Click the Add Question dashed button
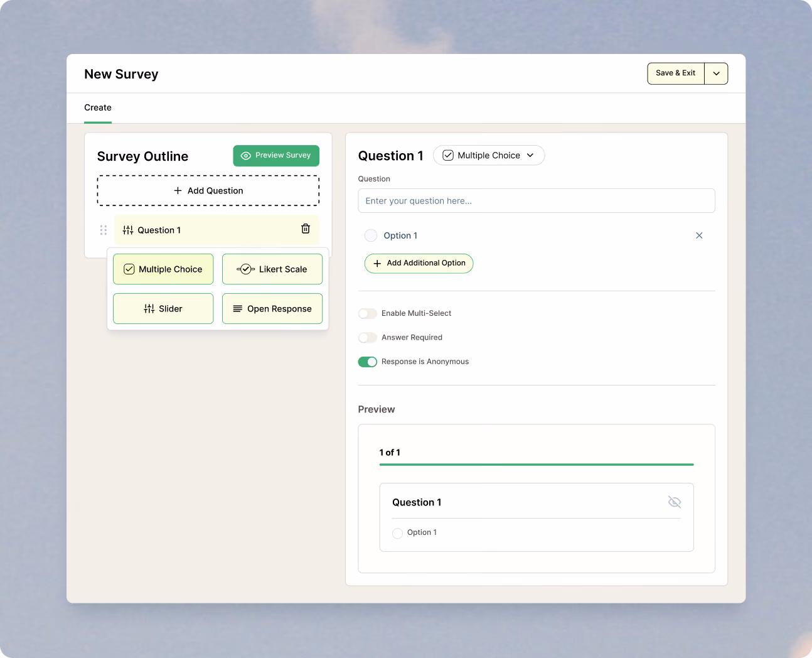 click(x=208, y=190)
